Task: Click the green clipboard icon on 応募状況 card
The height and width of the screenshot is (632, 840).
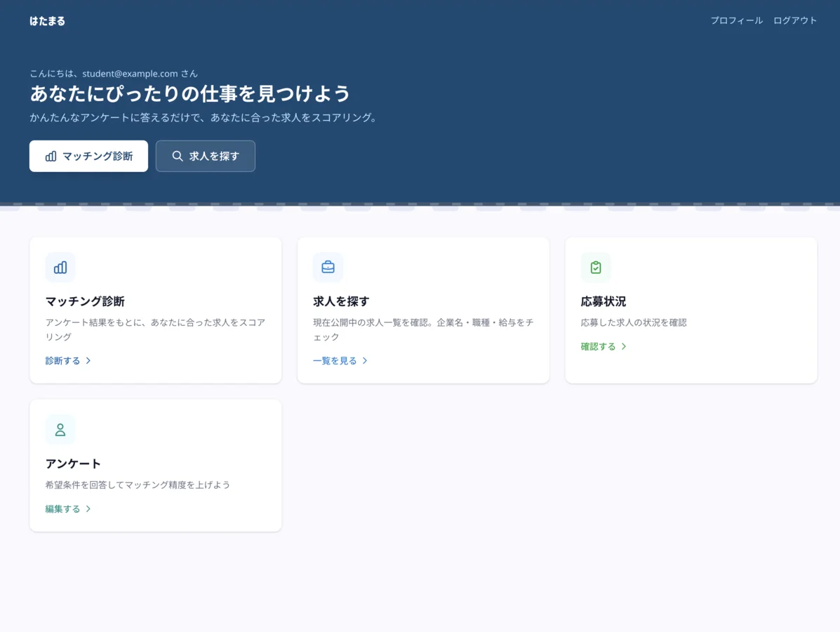Action: click(x=596, y=268)
